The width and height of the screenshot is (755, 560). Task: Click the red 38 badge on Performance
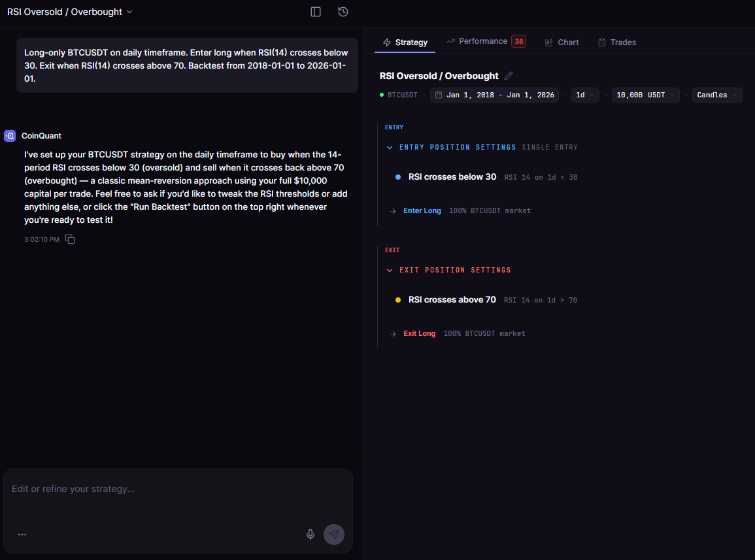(518, 41)
